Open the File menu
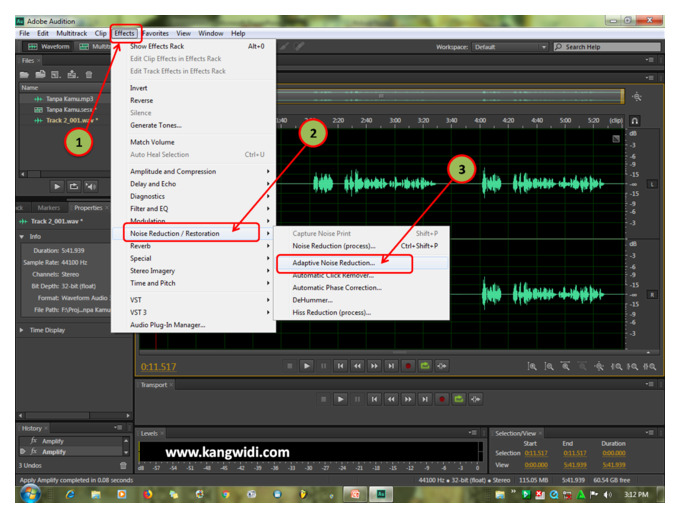 [24, 33]
